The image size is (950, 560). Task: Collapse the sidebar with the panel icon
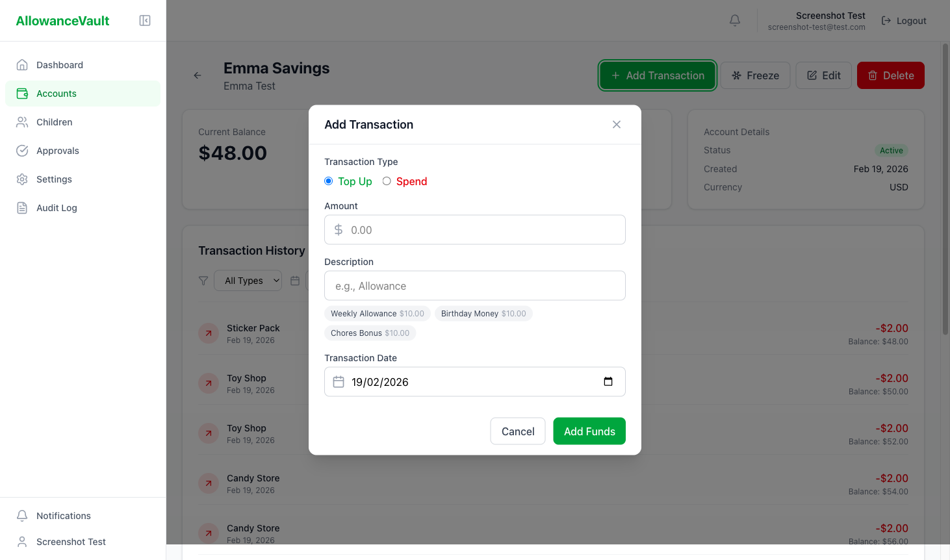(x=144, y=20)
